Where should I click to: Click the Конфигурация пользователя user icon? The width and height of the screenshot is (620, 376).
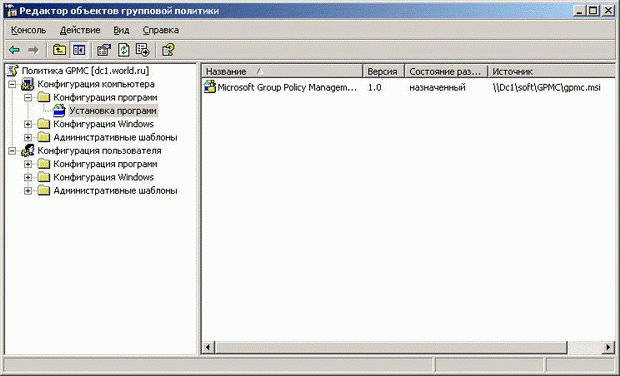[28, 151]
